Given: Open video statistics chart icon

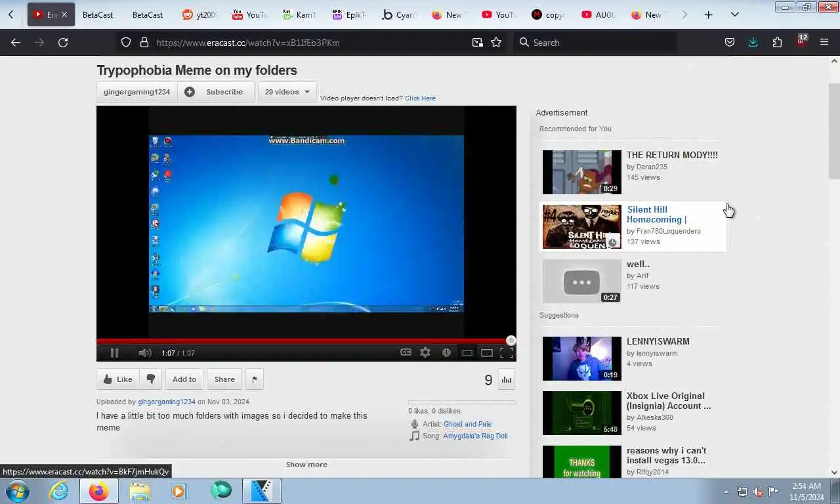Looking at the screenshot, I should [507, 379].
